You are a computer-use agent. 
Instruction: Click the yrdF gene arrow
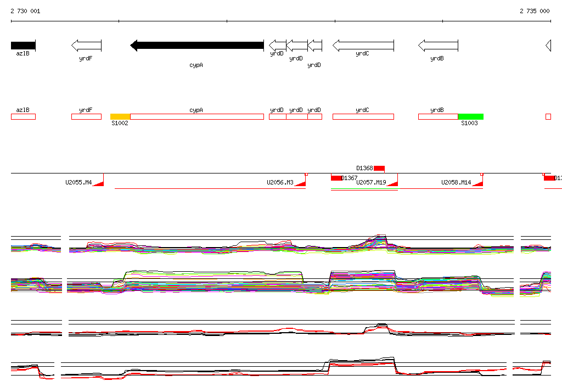(86, 46)
